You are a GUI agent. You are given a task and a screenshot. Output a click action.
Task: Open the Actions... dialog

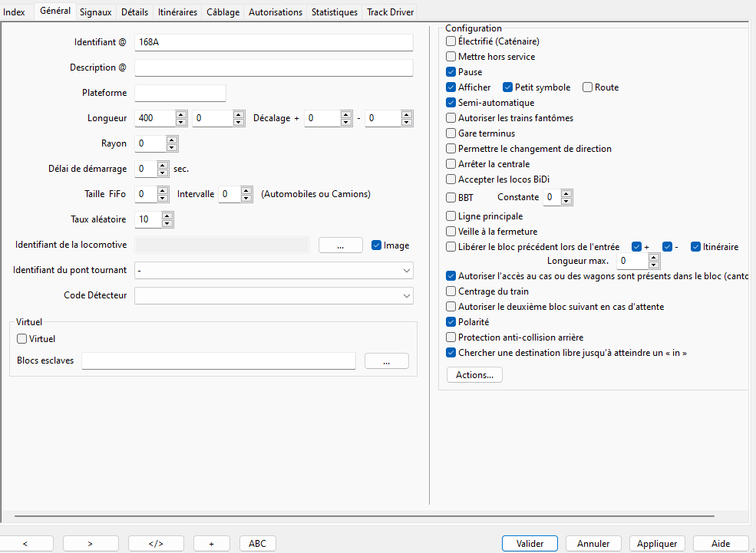point(474,375)
